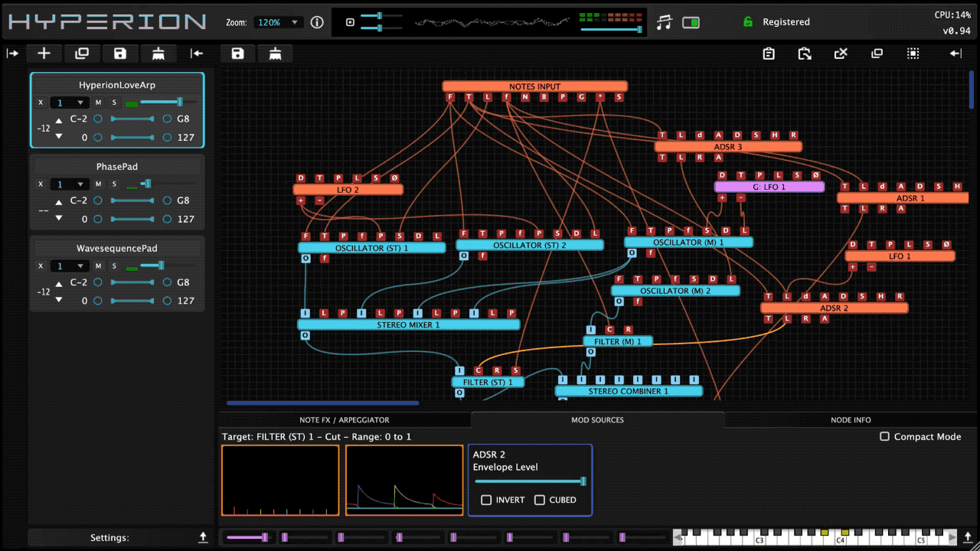Click the music notes icon in header
980x551 pixels.
click(x=664, y=22)
